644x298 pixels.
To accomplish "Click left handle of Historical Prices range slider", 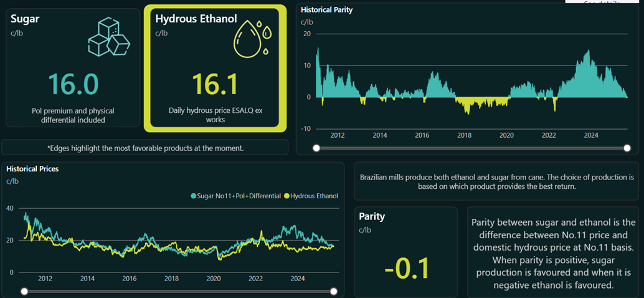I will coord(24,291).
